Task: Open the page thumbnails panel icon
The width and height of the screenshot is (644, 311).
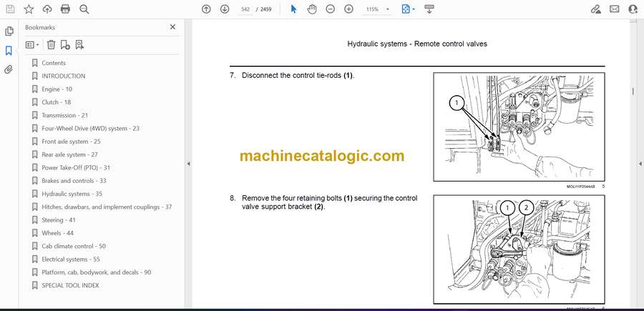Action: click(9, 31)
